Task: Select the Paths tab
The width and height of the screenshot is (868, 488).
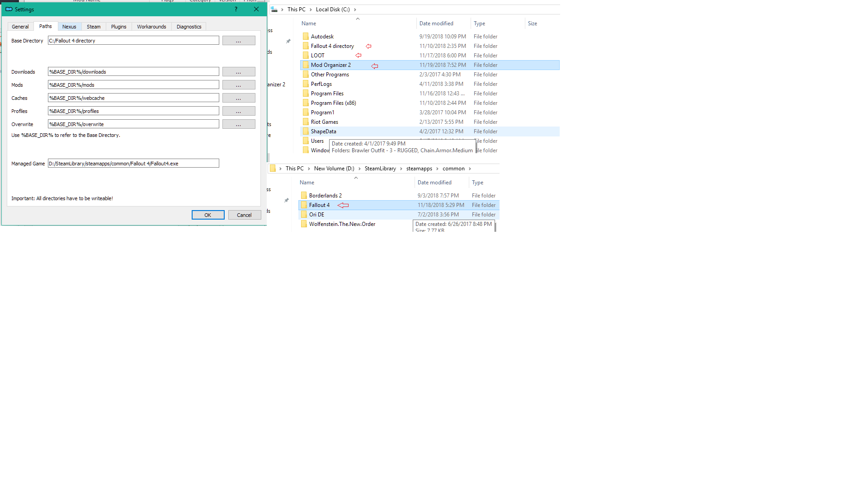Action: (x=46, y=26)
